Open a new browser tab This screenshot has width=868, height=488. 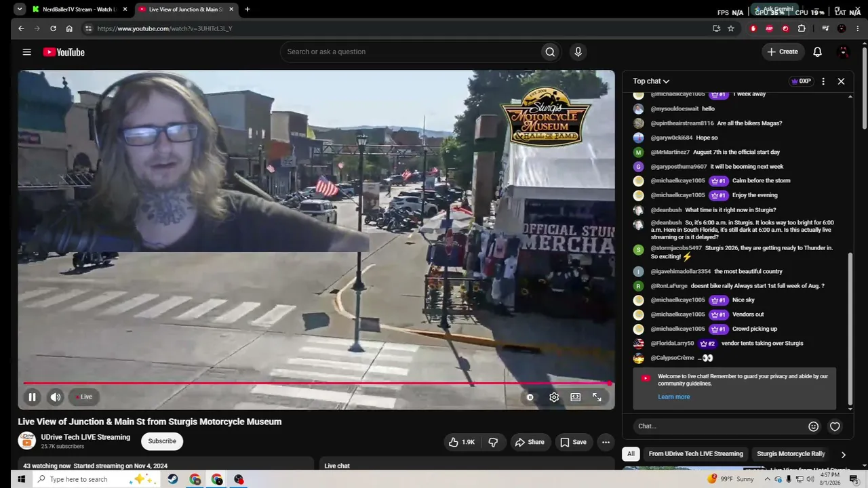(248, 9)
